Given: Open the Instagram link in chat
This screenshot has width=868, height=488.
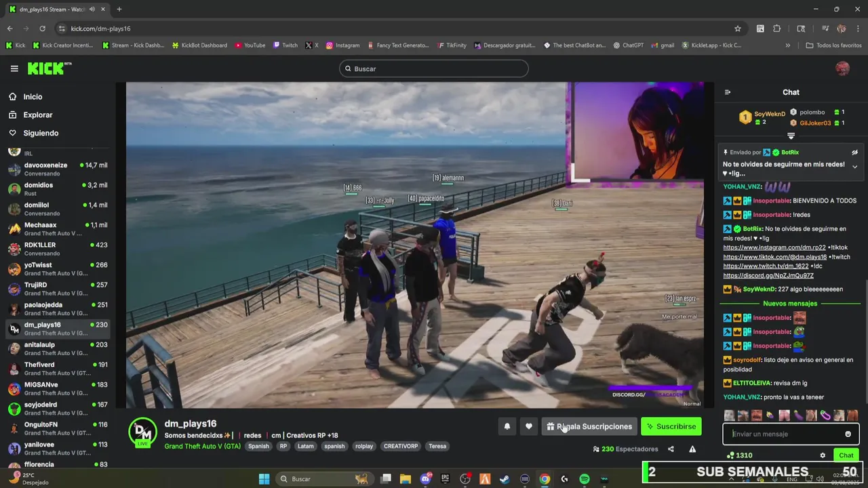Looking at the screenshot, I should pyautogui.click(x=774, y=247).
